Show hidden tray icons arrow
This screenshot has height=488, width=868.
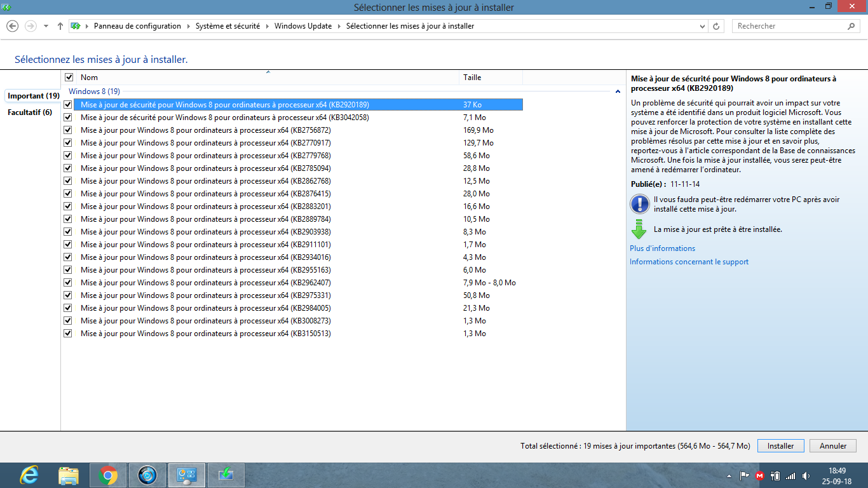pos(729,476)
